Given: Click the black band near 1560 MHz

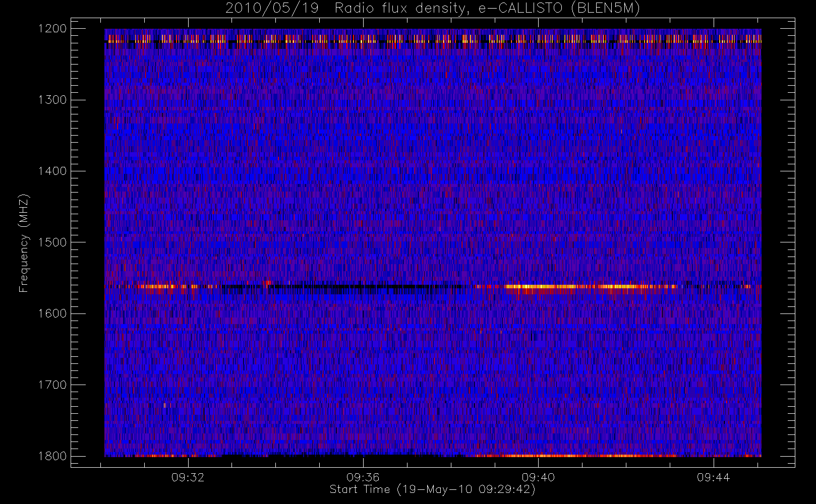Looking at the screenshot, I should 340,287.
